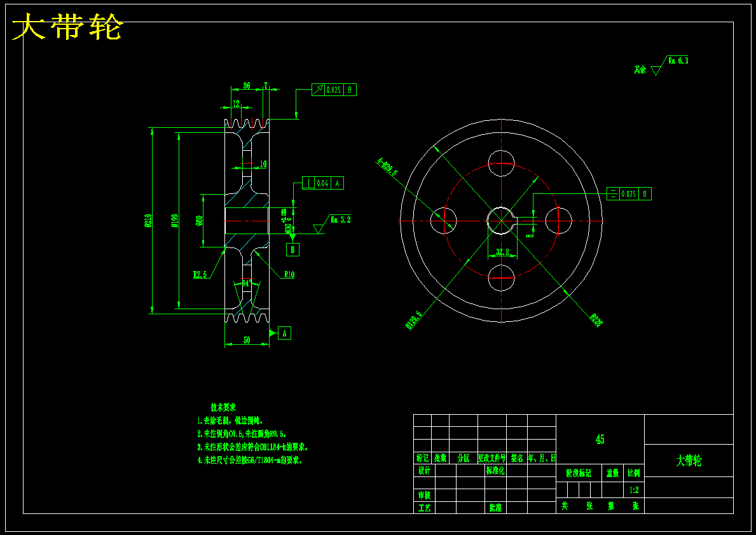Select the 技术要求 heading
This screenshot has width=756, height=535.
(223, 408)
